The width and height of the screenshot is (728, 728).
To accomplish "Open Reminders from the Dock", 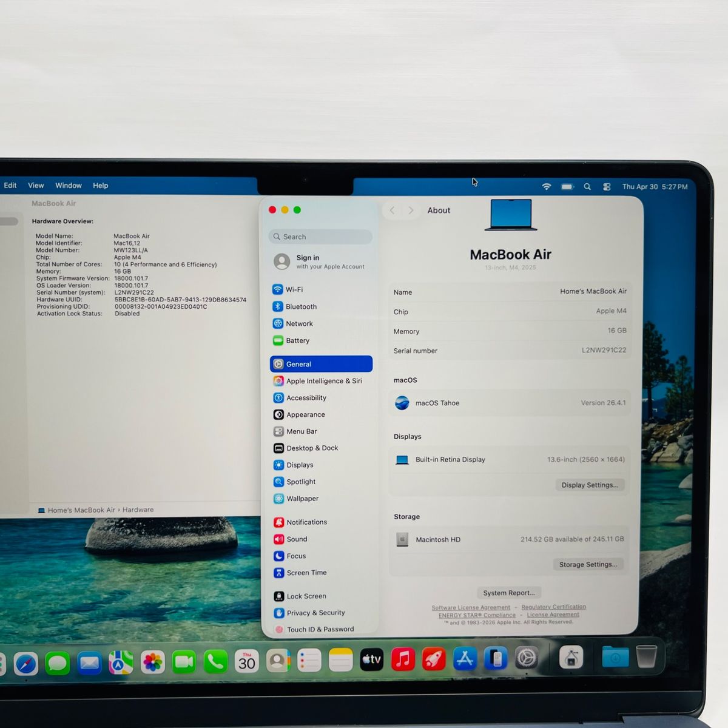I will (x=309, y=660).
